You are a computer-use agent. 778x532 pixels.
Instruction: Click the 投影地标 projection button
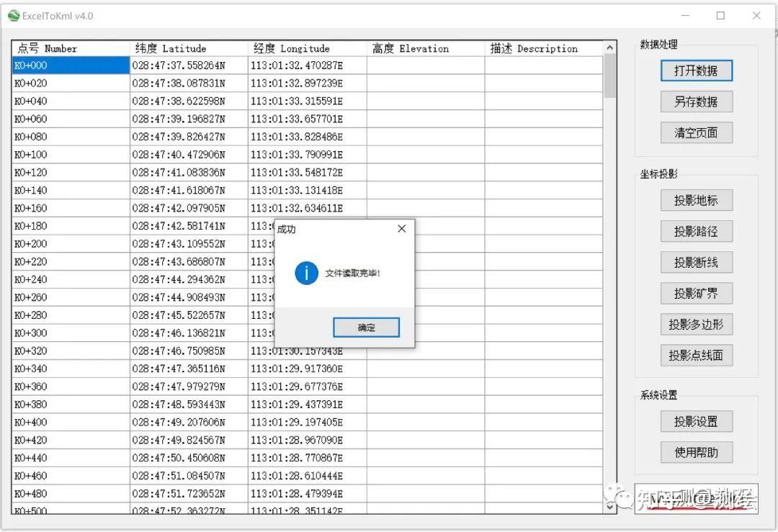tap(696, 200)
